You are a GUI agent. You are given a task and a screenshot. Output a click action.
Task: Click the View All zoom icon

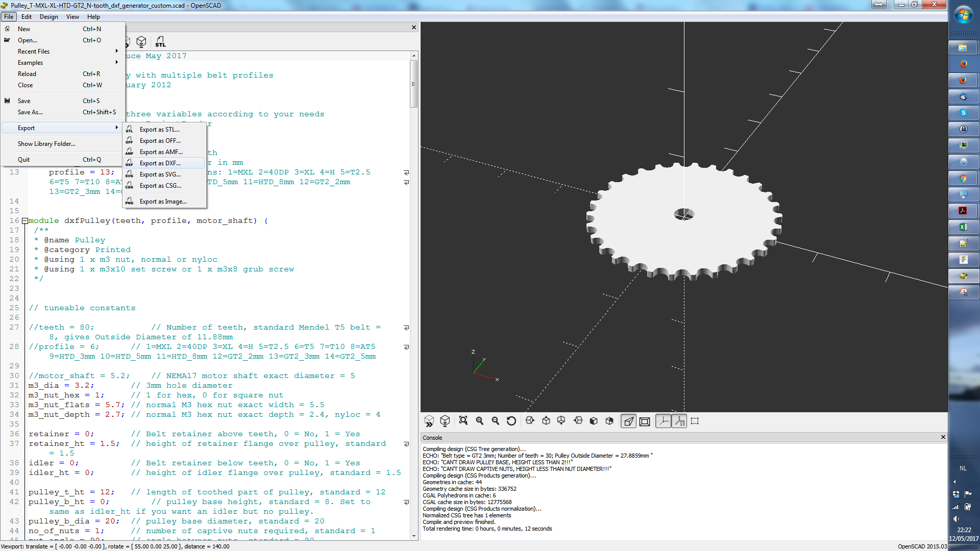(463, 421)
